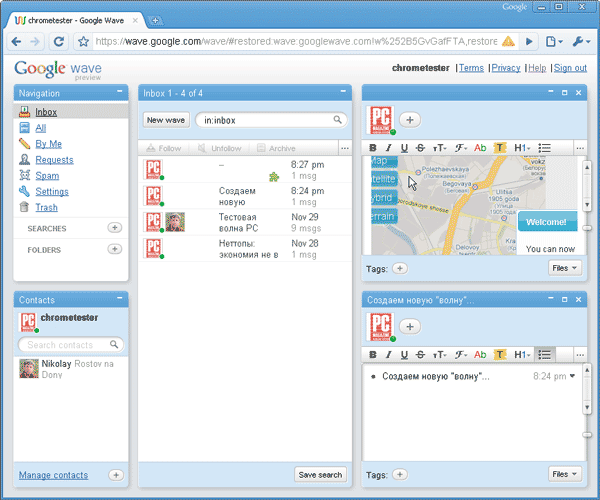Click the Unfollow button
600x500 pixels.
pos(220,148)
